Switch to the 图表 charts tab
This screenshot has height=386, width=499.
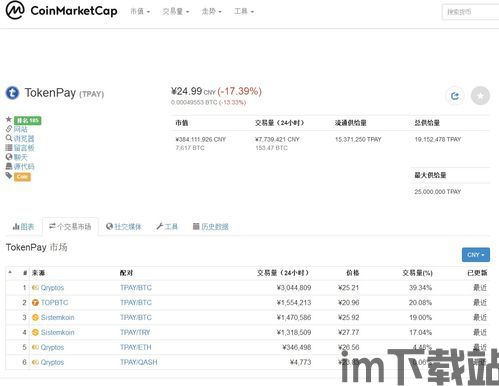tap(23, 227)
